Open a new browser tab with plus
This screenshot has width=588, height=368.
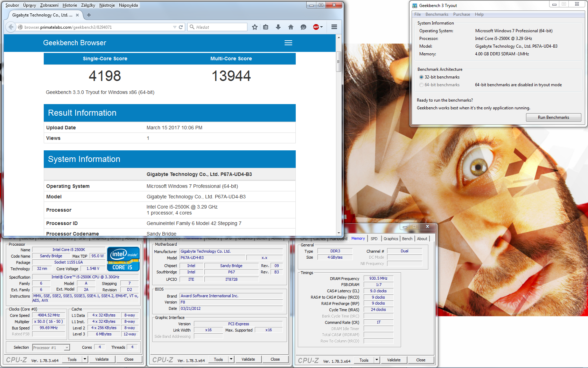(89, 15)
